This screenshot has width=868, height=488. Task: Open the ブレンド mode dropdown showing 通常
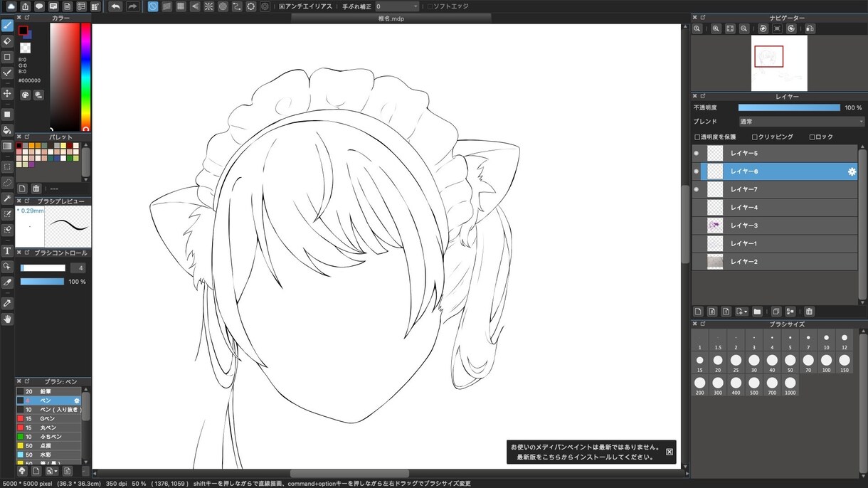pos(801,122)
